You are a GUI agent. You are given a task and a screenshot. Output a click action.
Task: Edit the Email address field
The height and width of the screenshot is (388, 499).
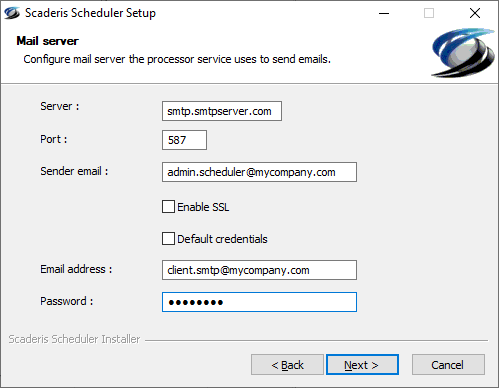click(259, 270)
